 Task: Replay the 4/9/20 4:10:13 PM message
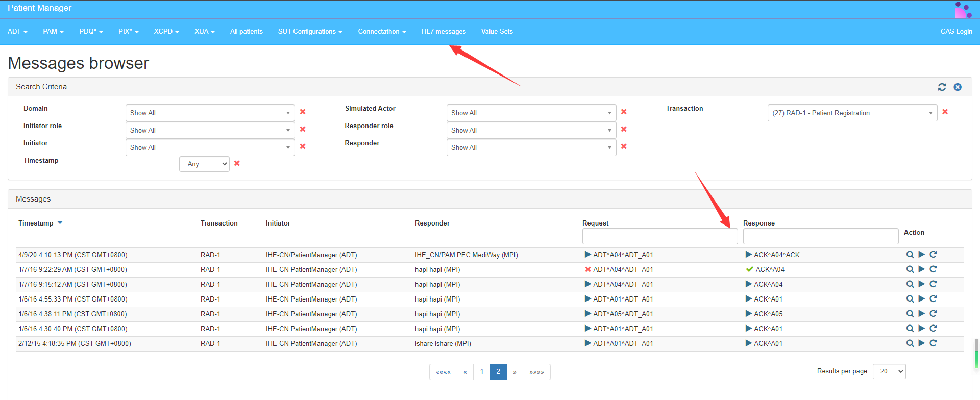click(922, 255)
